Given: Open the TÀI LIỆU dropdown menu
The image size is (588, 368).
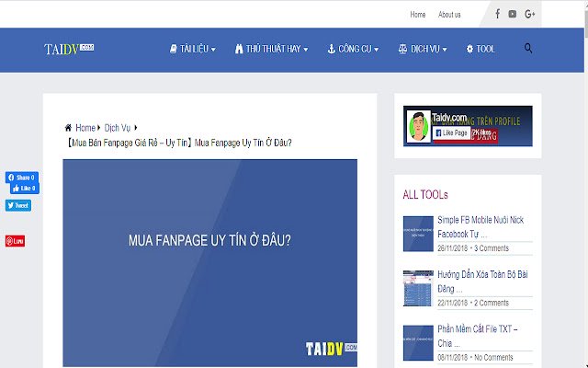Looking at the screenshot, I should click(x=193, y=49).
